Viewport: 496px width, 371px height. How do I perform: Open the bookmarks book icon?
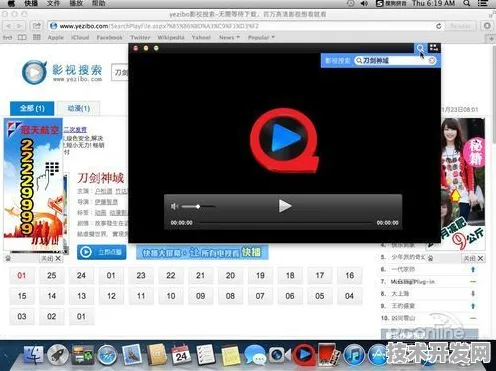pyautogui.click(x=22, y=37)
